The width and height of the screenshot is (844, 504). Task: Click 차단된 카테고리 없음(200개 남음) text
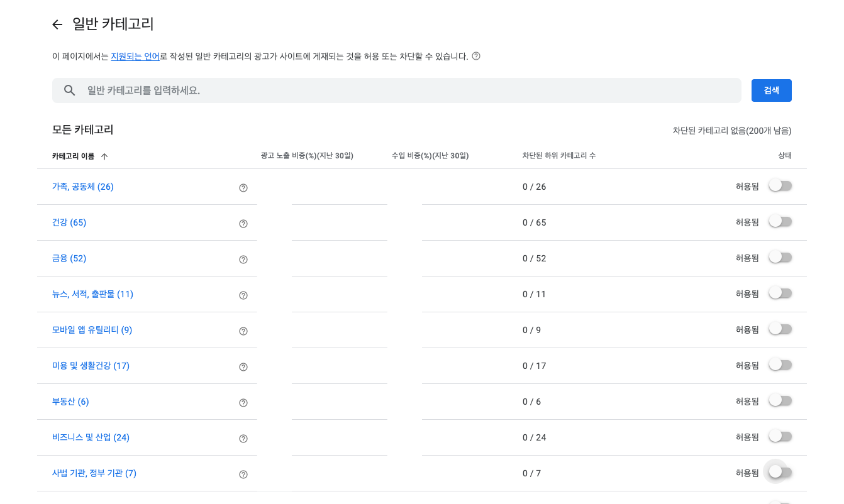pyautogui.click(x=732, y=131)
